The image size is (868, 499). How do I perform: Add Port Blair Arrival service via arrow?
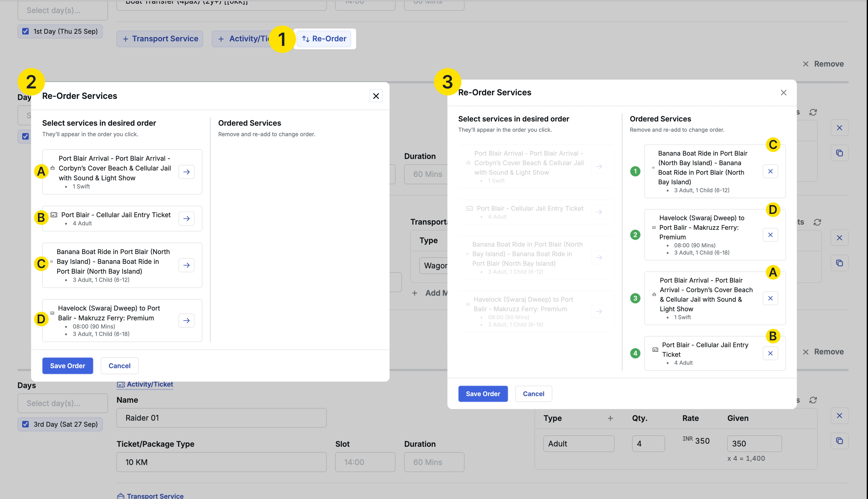pyautogui.click(x=186, y=172)
